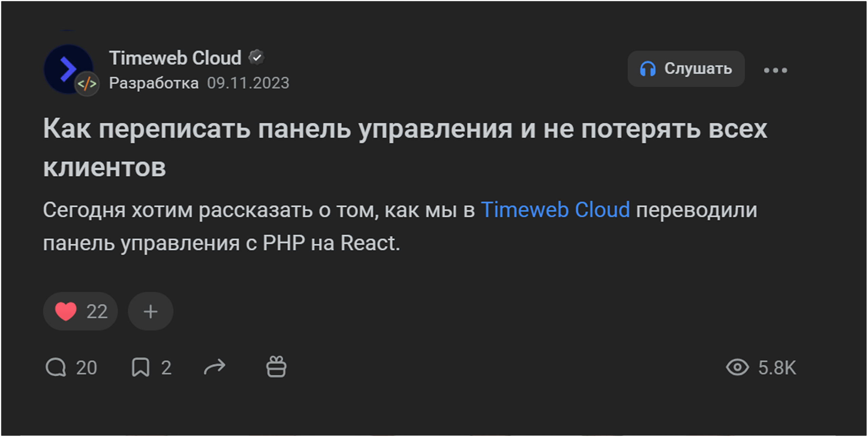
Task: Click the verified checkmark badge
Action: click(x=257, y=58)
